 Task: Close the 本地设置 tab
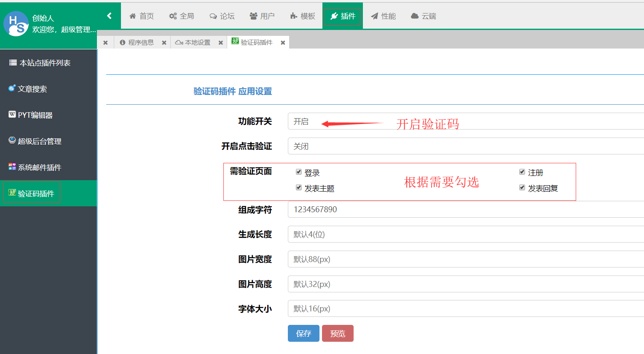coord(220,43)
